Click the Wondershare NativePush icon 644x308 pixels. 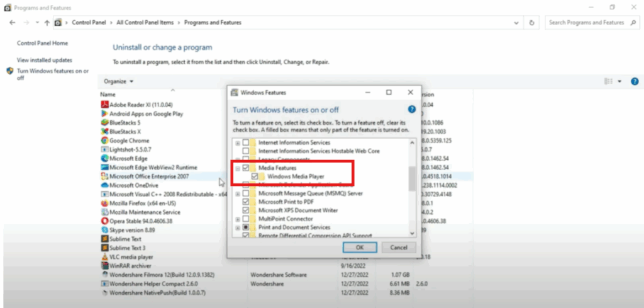click(x=104, y=293)
